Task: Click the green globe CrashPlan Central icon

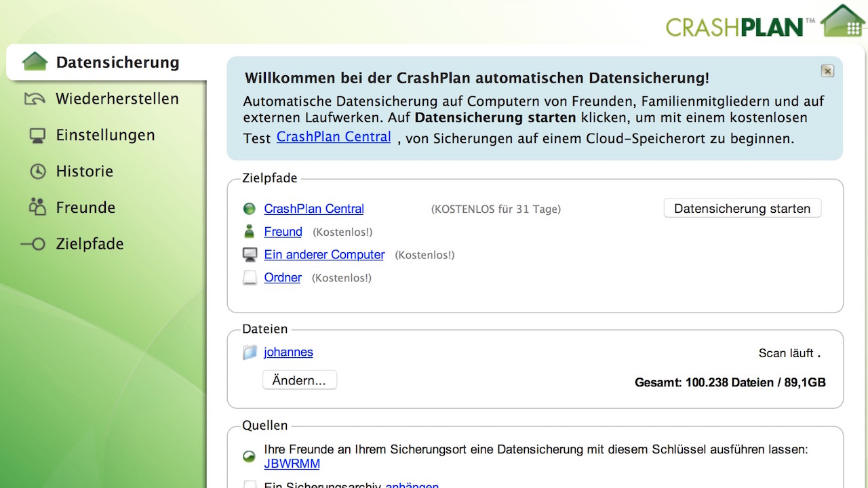Action: click(250, 209)
